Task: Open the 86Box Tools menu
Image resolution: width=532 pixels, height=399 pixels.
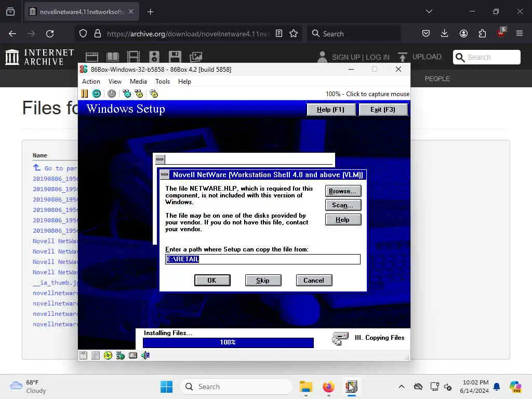Action: point(163,82)
